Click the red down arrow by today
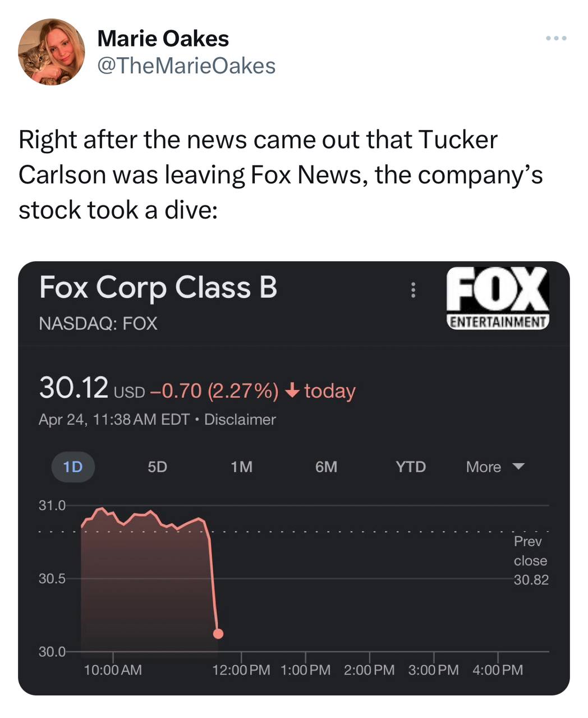This screenshot has height=718, width=588. coord(291,390)
